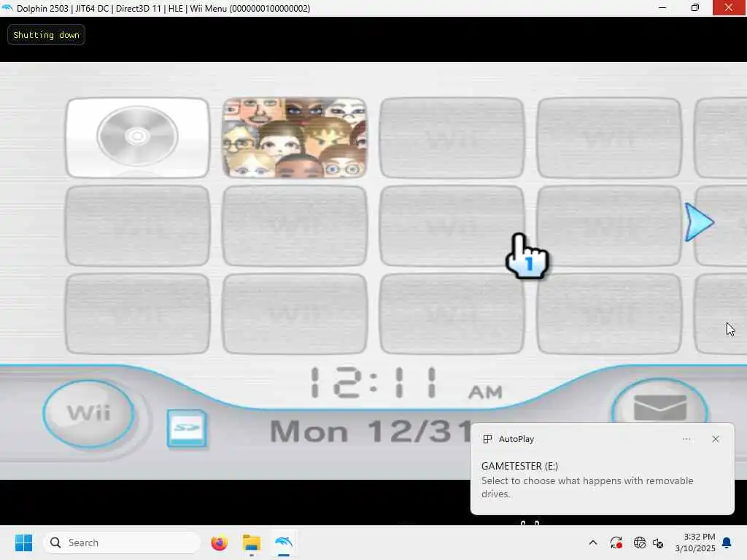Click the taskbar Search box
Screen dimensions: 747x560
pyautogui.click(x=122, y=542)
